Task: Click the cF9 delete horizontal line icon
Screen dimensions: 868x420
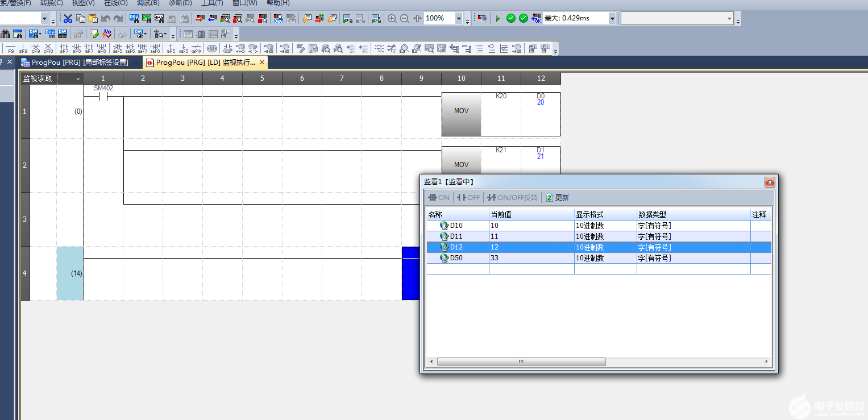Action: 36,49
